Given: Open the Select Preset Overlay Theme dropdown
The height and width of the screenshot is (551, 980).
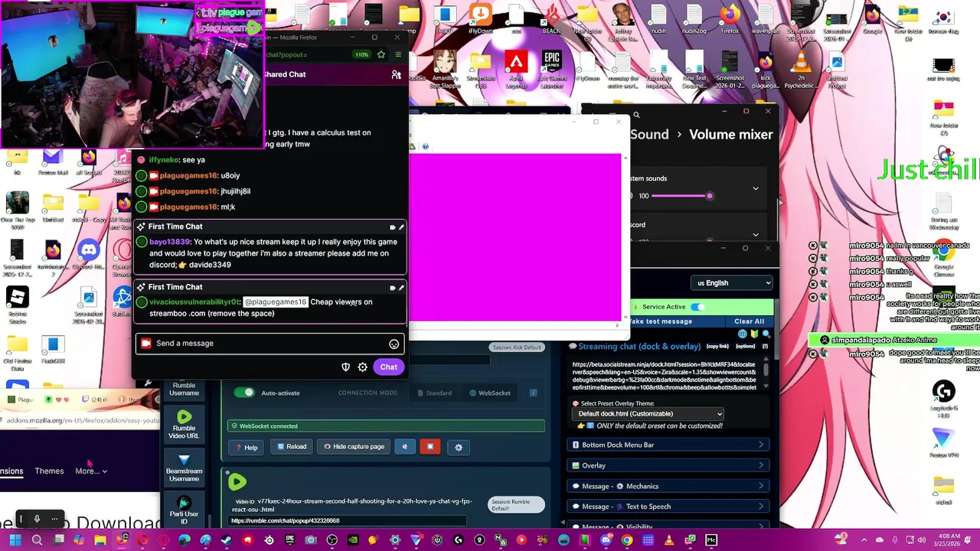Looking at the screenshot, I should point(648,414).
